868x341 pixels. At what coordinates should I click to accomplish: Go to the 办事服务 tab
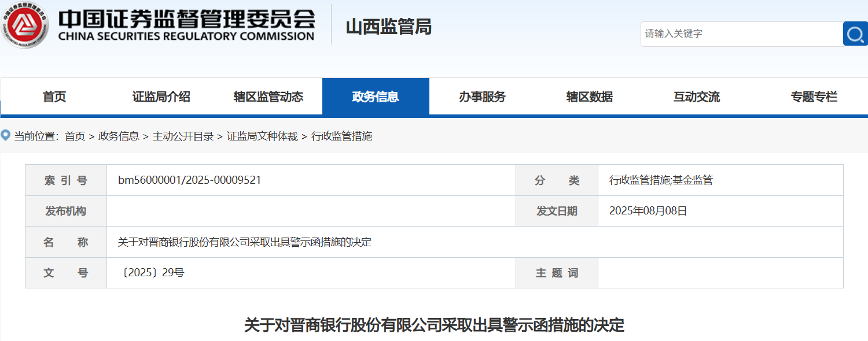click(x=483, y=97)
